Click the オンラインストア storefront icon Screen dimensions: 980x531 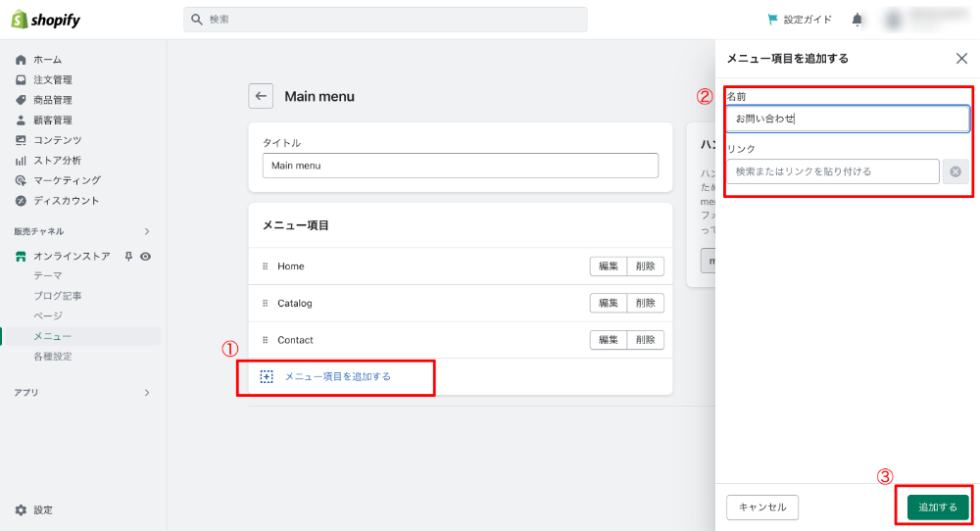pos(21,256)
